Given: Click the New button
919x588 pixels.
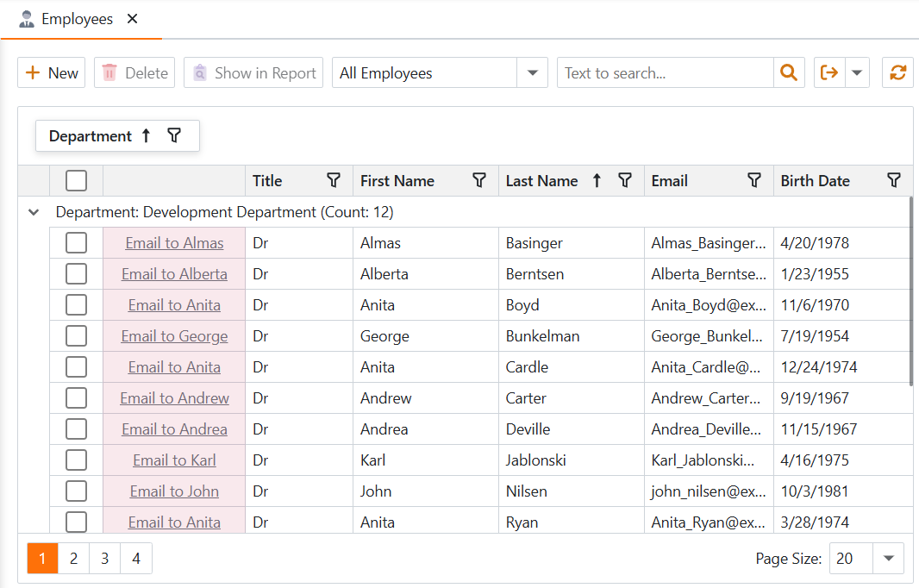Looking at the screenshot, I should point(52,72).
